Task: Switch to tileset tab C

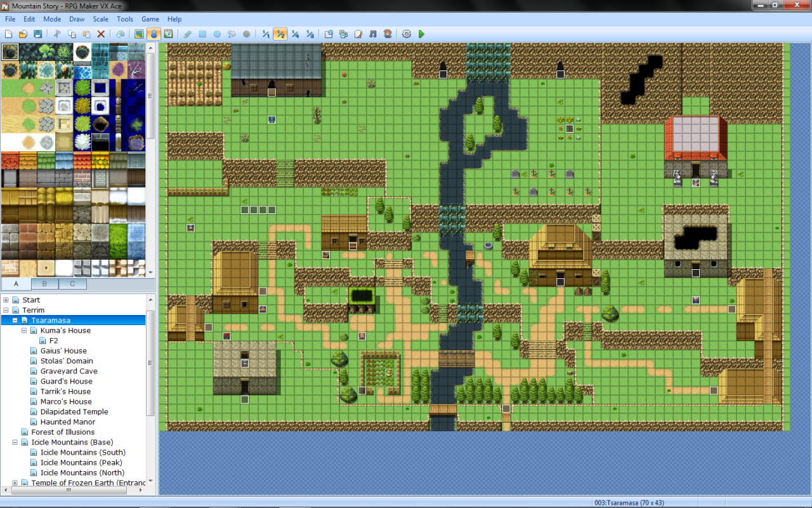Action: 73,283
